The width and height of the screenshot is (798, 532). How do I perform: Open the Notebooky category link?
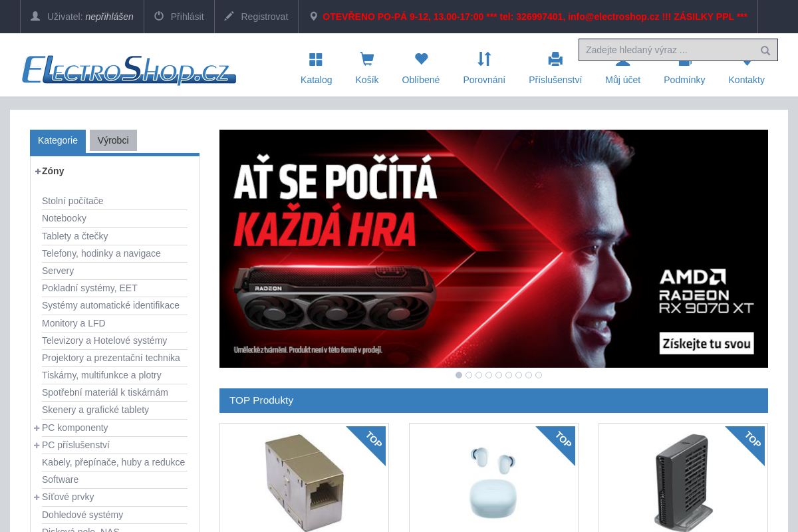click(64, 218)
